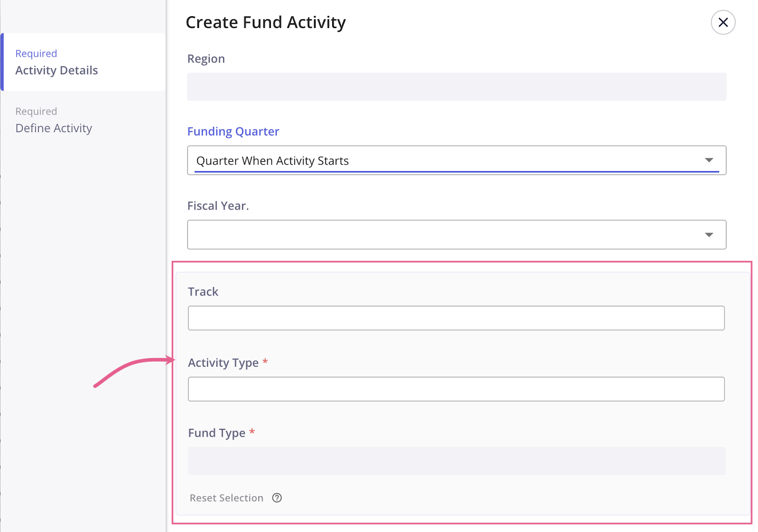The image size is (758, 532).
Task: Click the Region field label
Action: coord(206,59)
